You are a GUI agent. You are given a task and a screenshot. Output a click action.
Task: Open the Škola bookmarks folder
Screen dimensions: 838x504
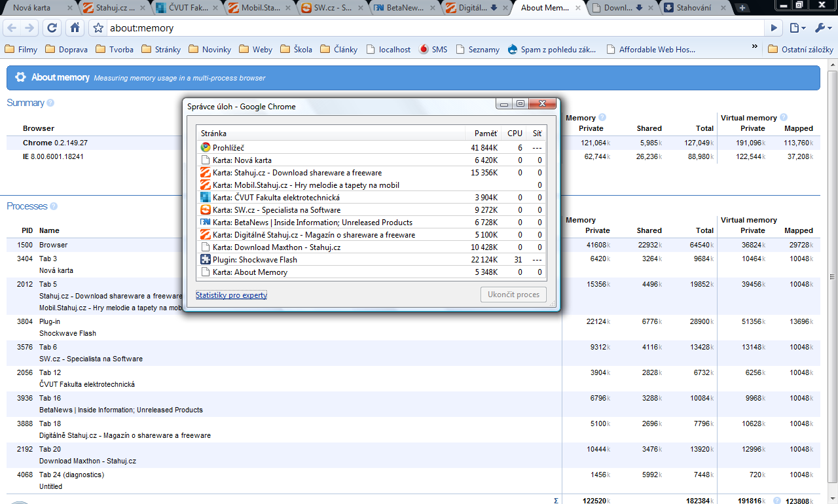pos(296,49)
